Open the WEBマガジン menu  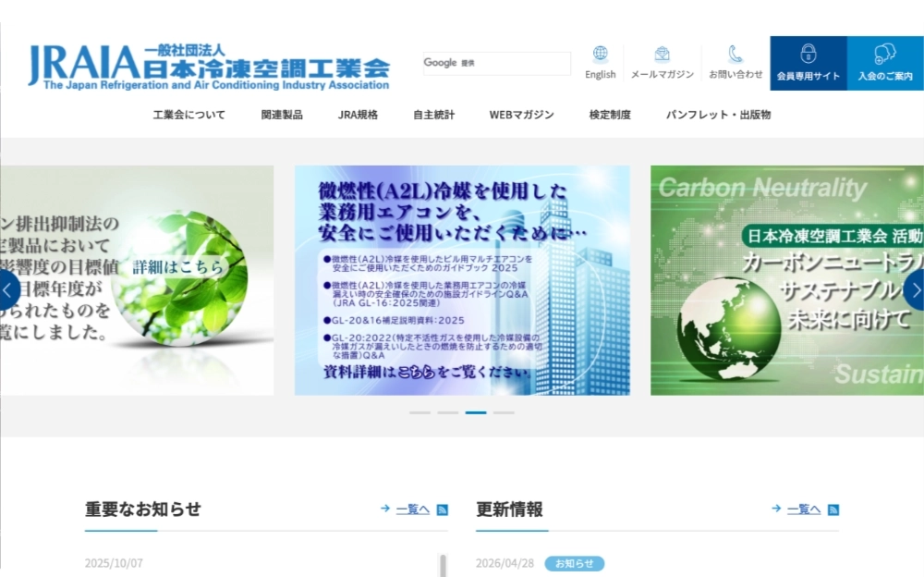coord(521,115)
